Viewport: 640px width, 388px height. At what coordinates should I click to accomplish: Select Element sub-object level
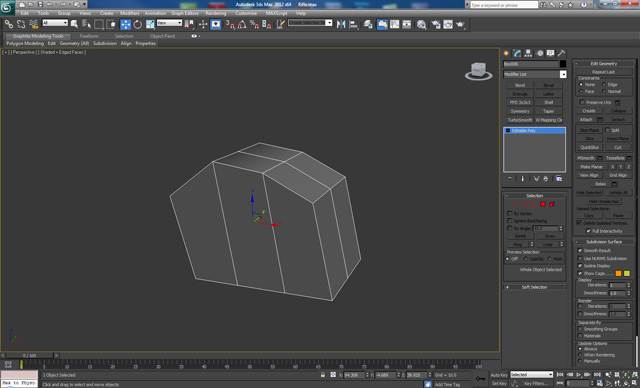552,204
